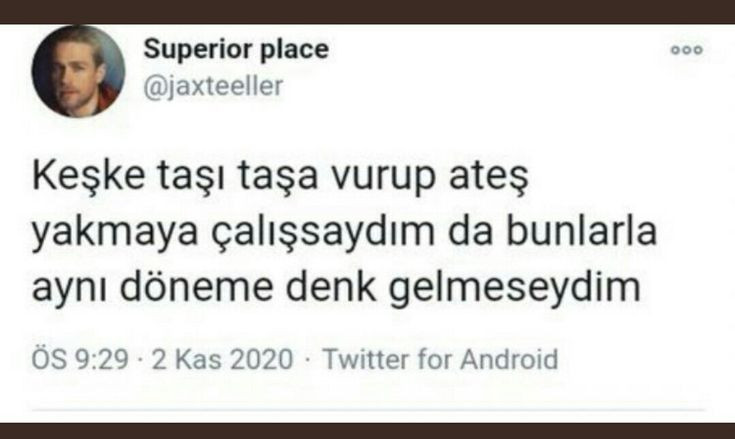Open the "Twitter for Android" source link
Screen dimensions: 735x439
440,359
